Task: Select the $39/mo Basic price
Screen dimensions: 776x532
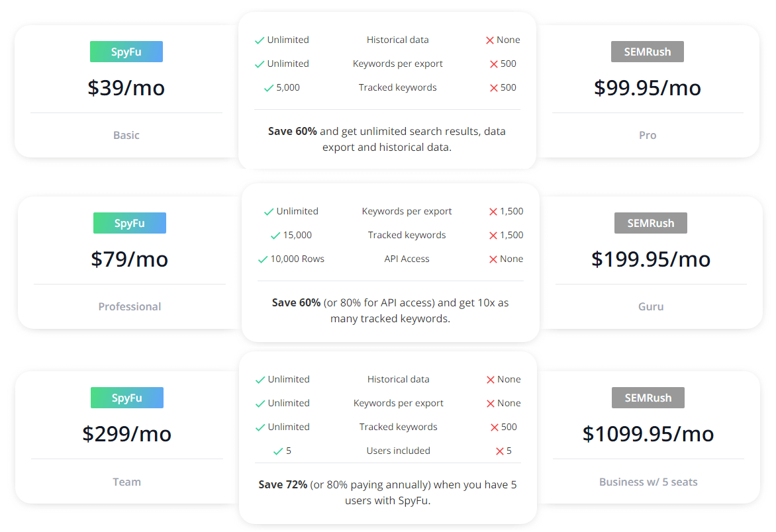Action: [126, 87]
